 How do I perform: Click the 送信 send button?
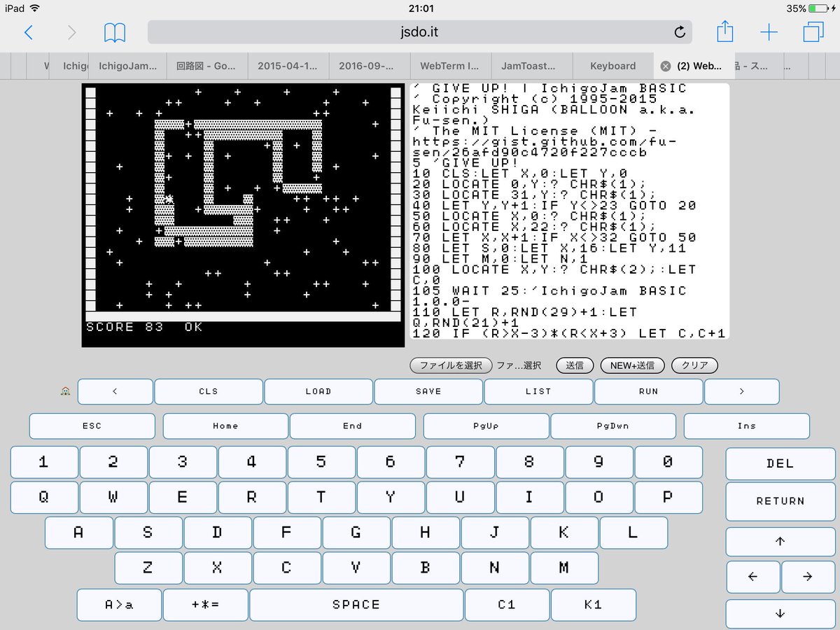pyautogui.click(x=575, y=365)
